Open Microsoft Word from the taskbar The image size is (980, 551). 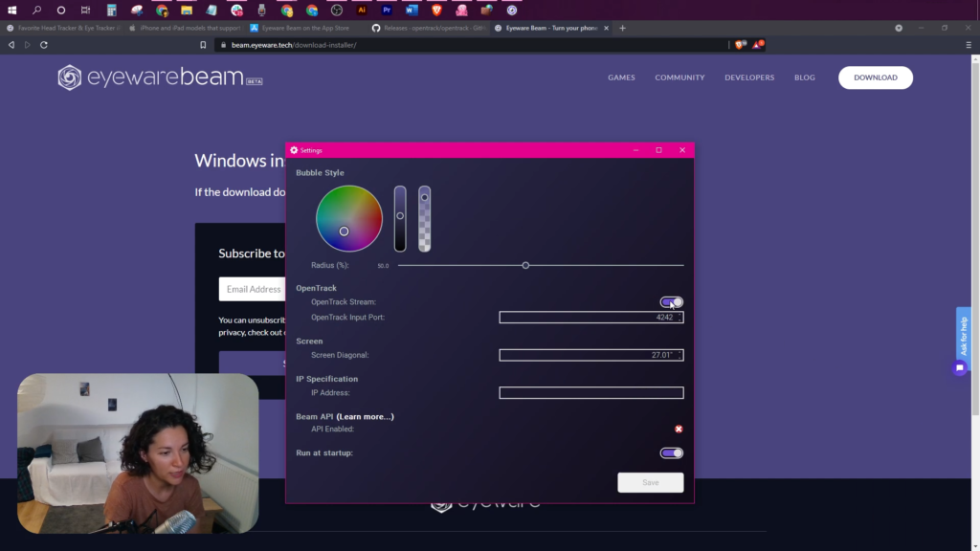[412, 10]
